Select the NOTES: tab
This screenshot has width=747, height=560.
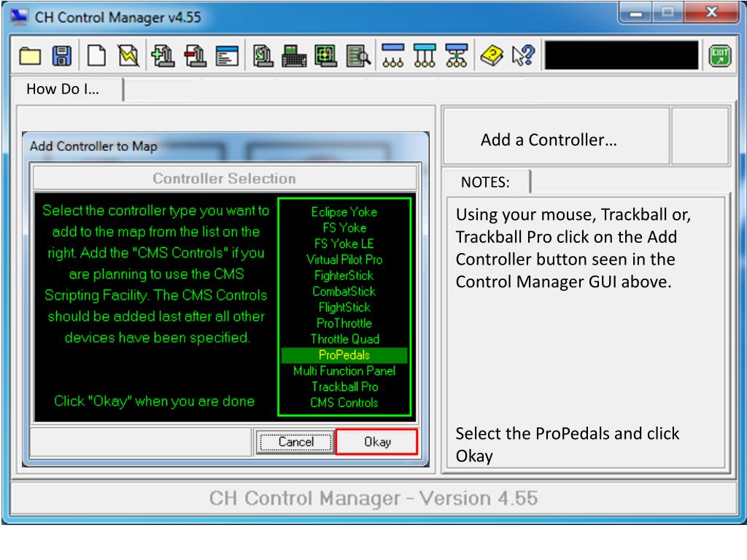pos(485,182)
